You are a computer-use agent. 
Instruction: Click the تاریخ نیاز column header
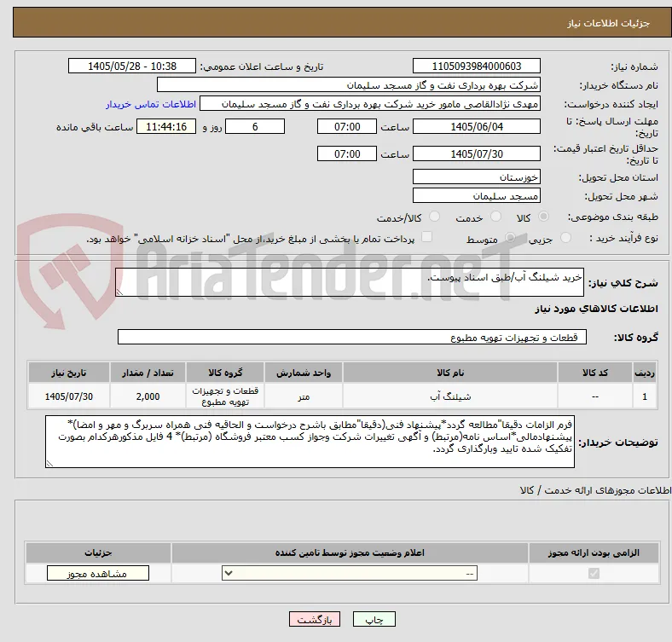click(x=69, y=373)
